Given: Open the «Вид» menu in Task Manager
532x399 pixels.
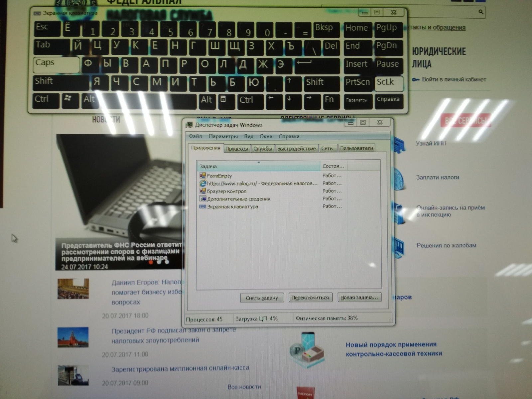Looking at the screenshot, I should coord(249,136).
